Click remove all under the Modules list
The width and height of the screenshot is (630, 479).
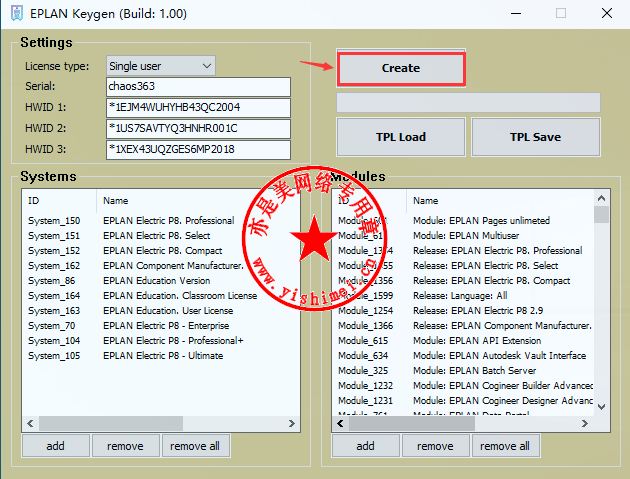coord(505,446)
